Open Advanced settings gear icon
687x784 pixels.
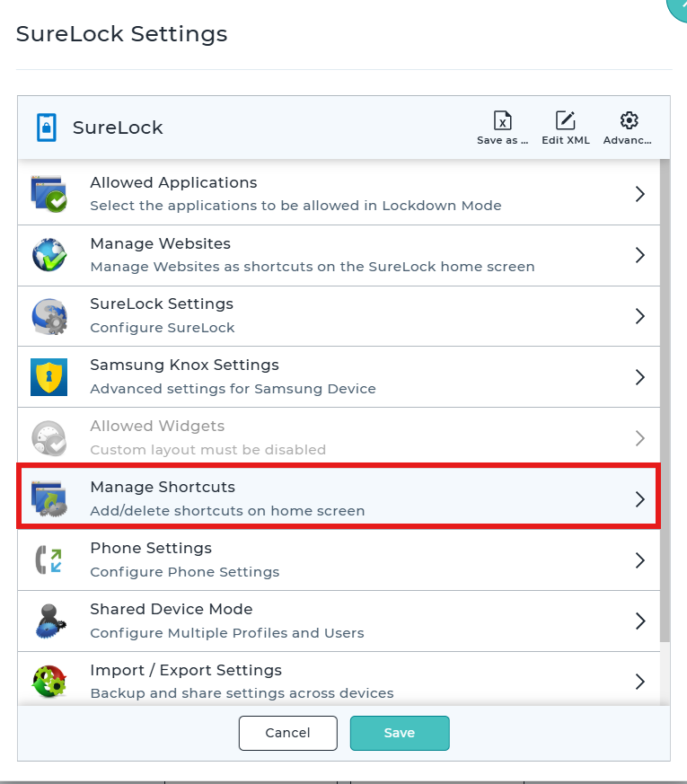(x=629, y=120)
